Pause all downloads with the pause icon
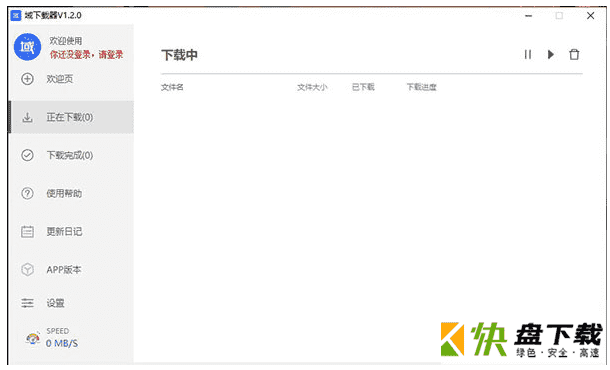Viewport: 610px width, 370px height. [528, 54]
